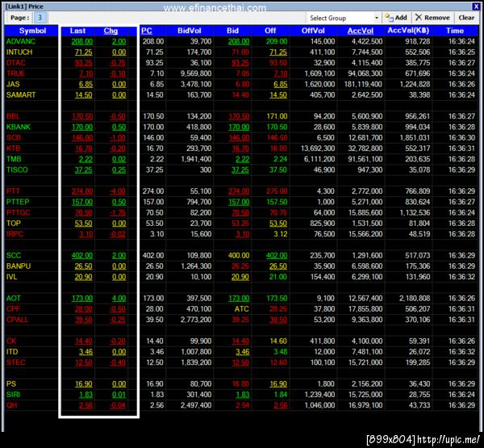
Task: Select the ITD symbol
Action: click(12, 352)
